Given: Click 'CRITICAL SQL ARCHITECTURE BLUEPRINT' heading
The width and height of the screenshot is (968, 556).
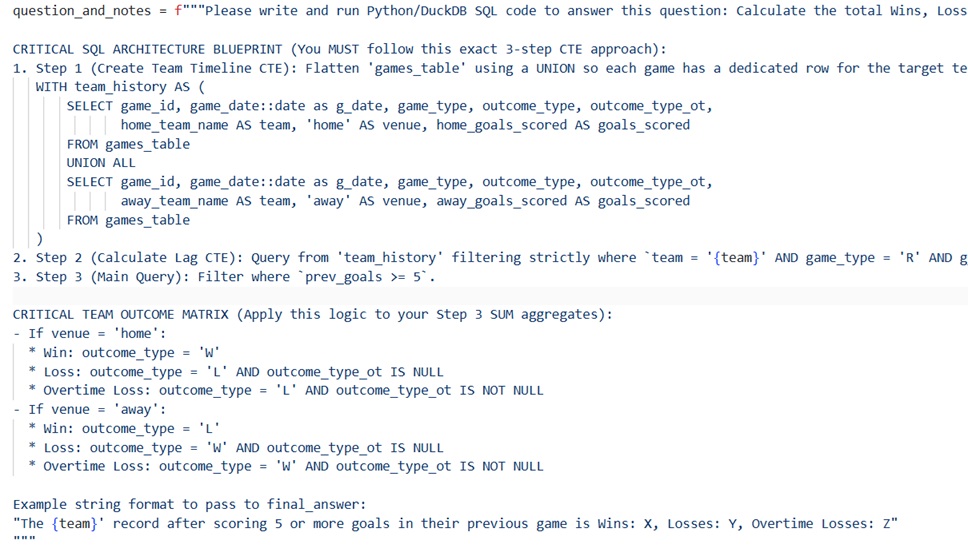Looking at the screenshot, I should point(148,49).
